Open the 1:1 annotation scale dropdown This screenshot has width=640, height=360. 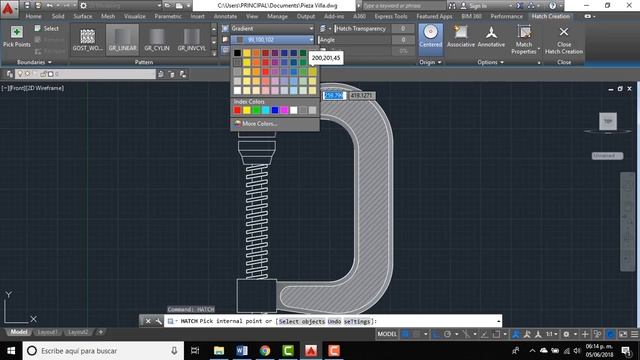point(551,334)
